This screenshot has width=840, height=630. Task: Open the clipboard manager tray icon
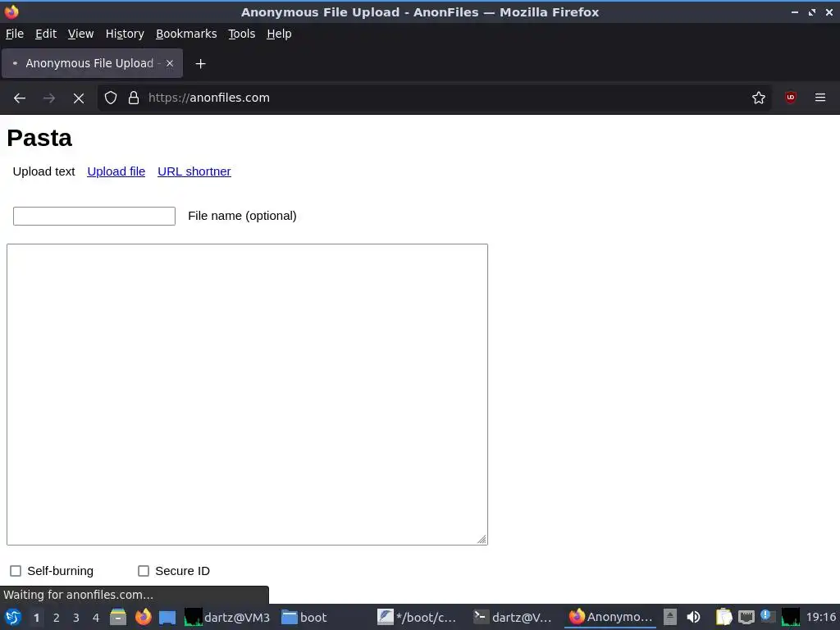(x=724, y=617)
